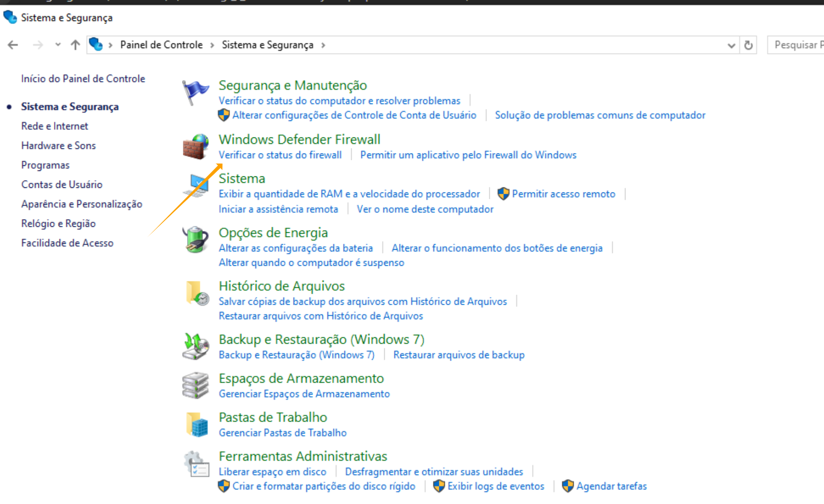Select Painel de Controle in the breadcrumb

[161, 45]
